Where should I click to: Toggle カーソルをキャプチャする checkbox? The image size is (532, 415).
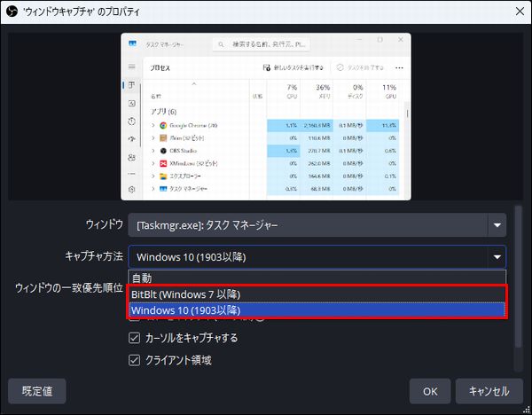tap(135, 338)
